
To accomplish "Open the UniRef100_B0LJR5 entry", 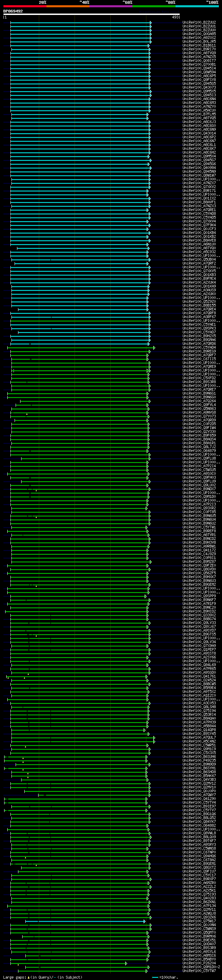I will [x=199, y=41].
